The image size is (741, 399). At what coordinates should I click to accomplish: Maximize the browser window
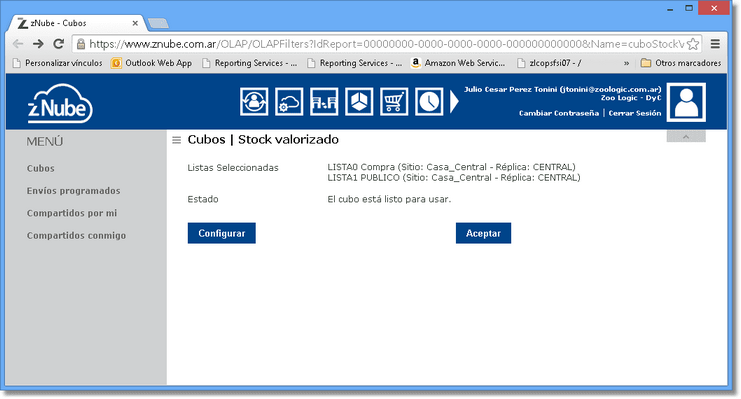tap(689, 8)
